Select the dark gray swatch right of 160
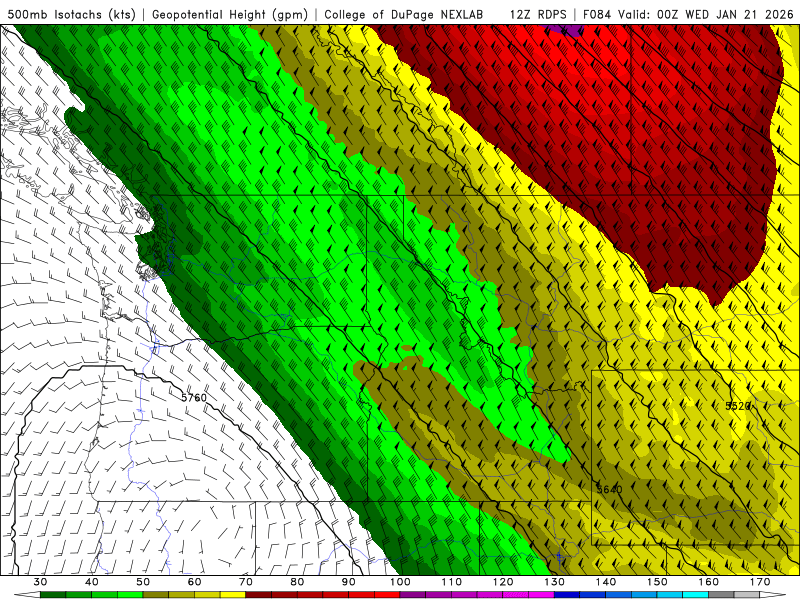 click(x=721, y=595)
